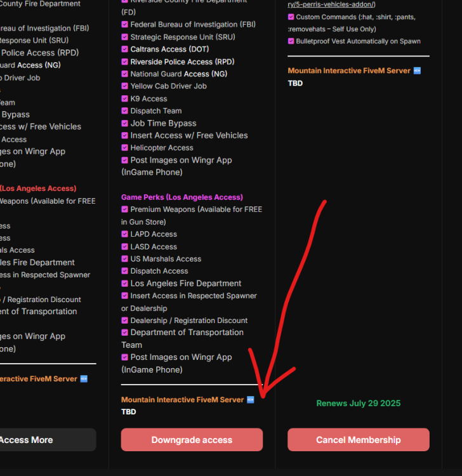The image size is (462, 476).
Task: Click the NEW badge beside the right column's Mountain Interactive heading
Action: tap(417, 70)
